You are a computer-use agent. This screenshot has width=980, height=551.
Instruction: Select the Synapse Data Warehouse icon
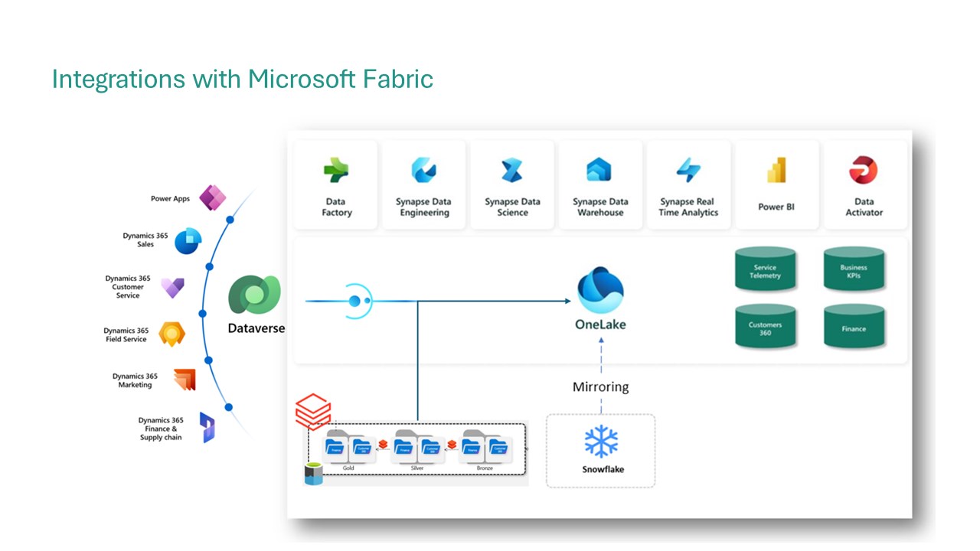(599, 169)
